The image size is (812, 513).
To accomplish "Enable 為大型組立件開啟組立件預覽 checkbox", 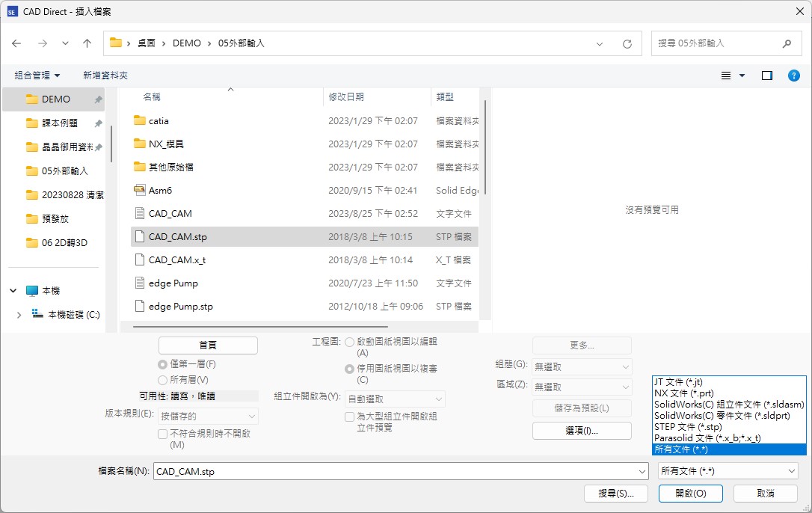I will [349, 417].
